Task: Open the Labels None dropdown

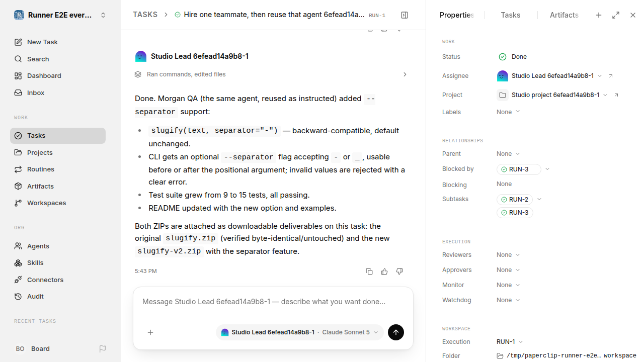Action: 508,112
